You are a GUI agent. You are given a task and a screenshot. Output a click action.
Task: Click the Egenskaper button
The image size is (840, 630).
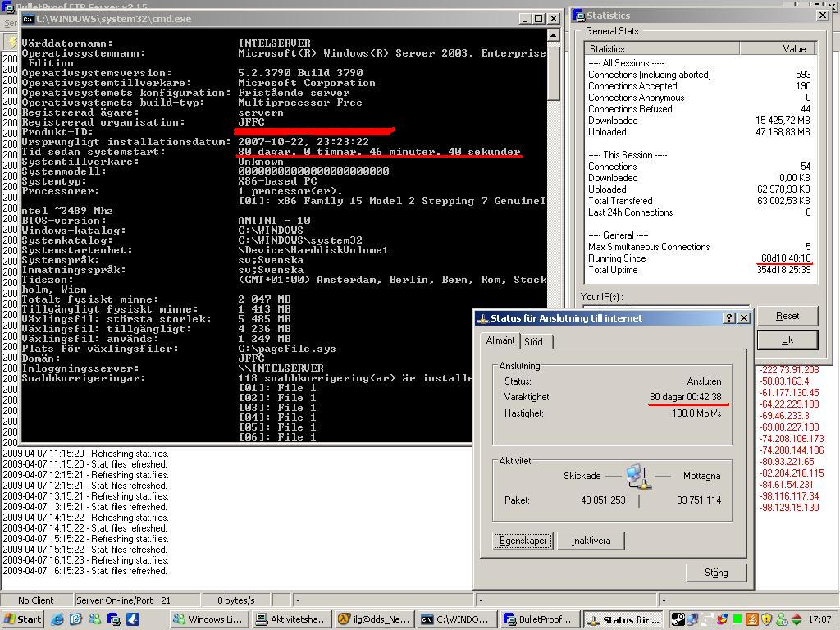(x=523, y=541)
